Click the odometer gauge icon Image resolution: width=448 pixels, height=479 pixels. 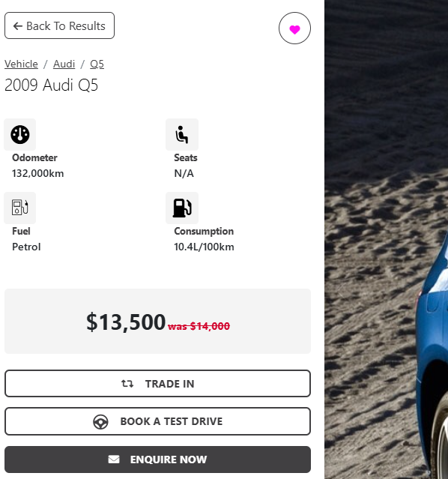click(x=19, y=134)
